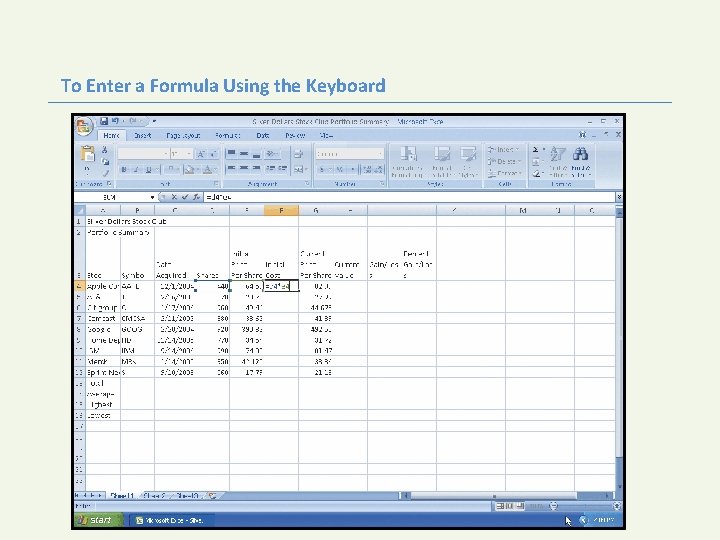Switch to the Review ribbon tab

tap(295, 135)
